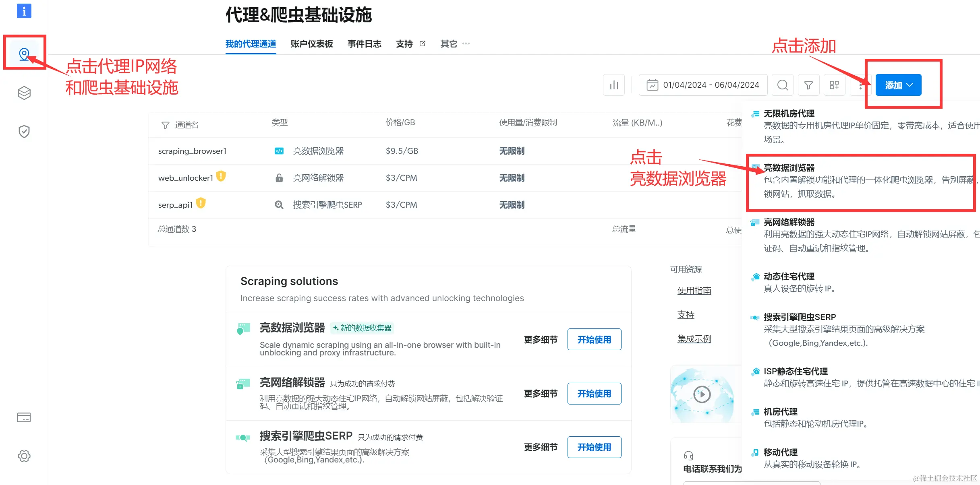The width and height of the screenshot is (980, 485).
Task: Click the search magnifier toolbar icon
Action: (x=783, y=85)
